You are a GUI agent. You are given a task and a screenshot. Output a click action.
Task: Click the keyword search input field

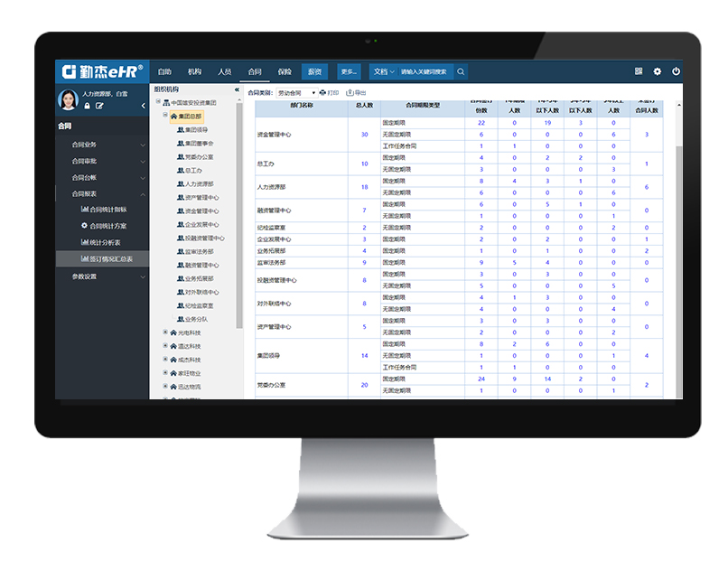click(425, 71)
